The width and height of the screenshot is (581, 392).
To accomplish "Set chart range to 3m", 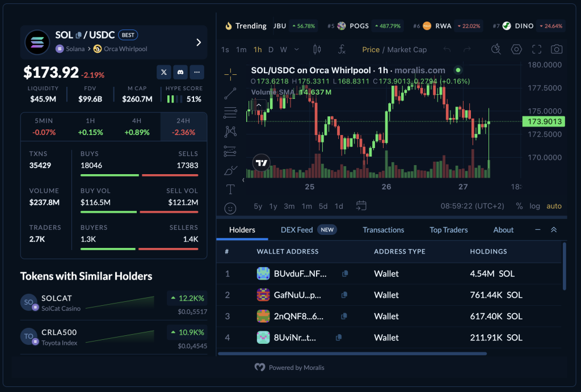I will click(289, 206).
